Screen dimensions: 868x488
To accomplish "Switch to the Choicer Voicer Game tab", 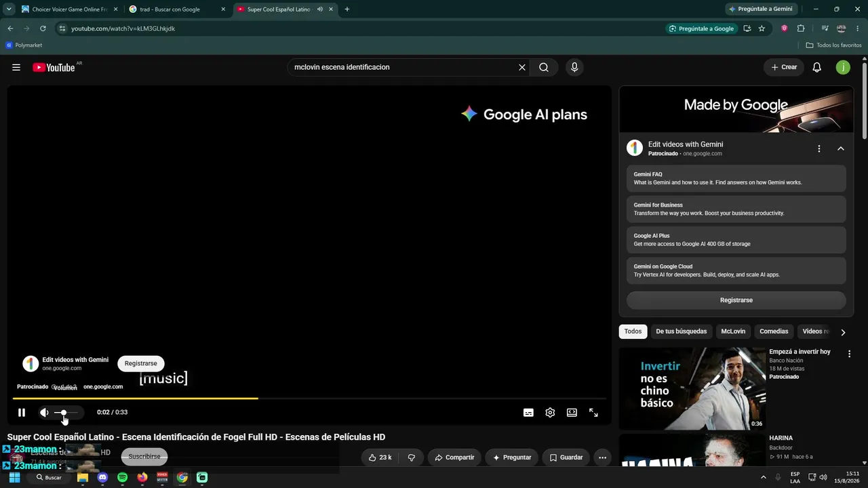I will pyautogui.click(x=68, y=9).
